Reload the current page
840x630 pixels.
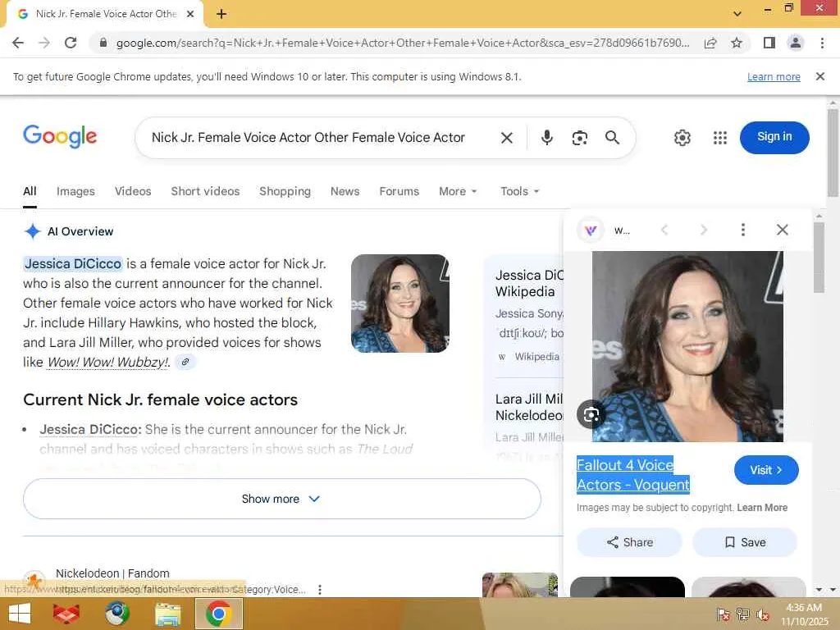71,43
